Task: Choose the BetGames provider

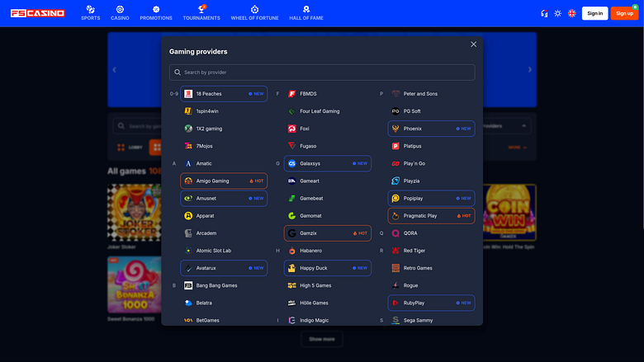Action: (224, 320)
